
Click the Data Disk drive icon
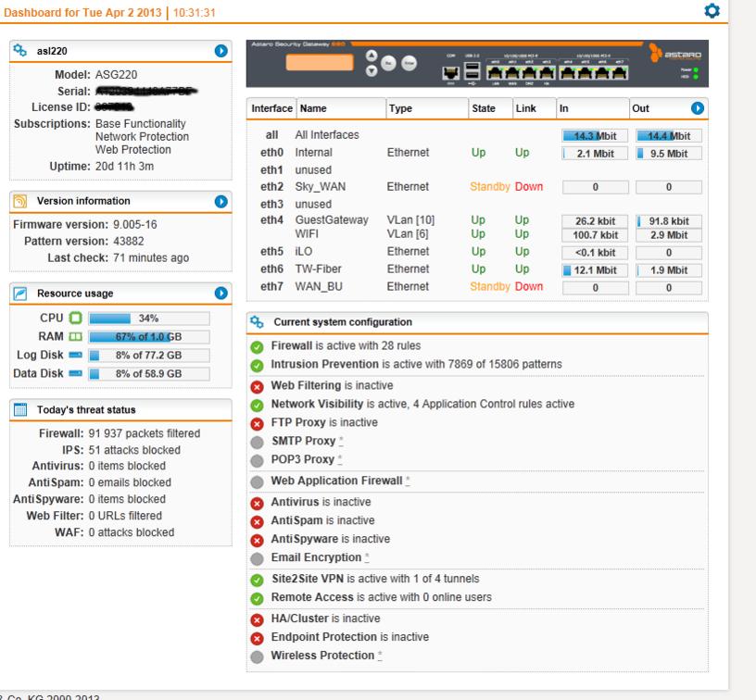coord(76,373)
